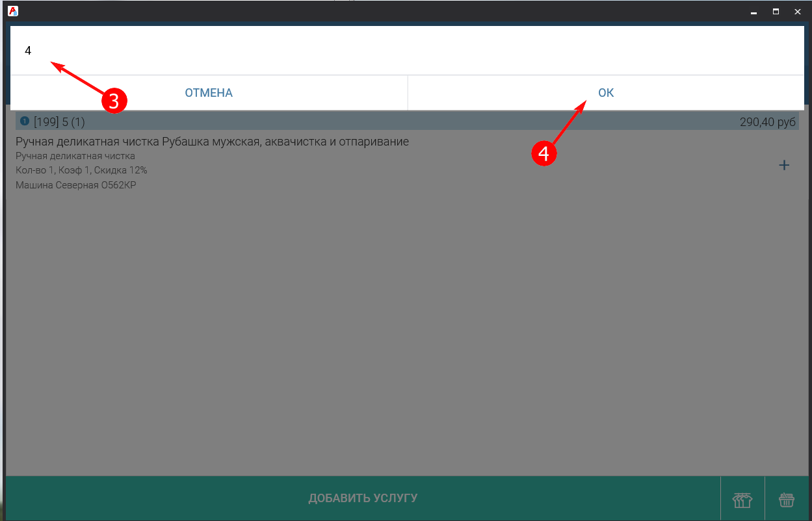Click the gray Ручная деликатная чистка subtitle
This screenshot has width=812, height=521.
(75, 156)
